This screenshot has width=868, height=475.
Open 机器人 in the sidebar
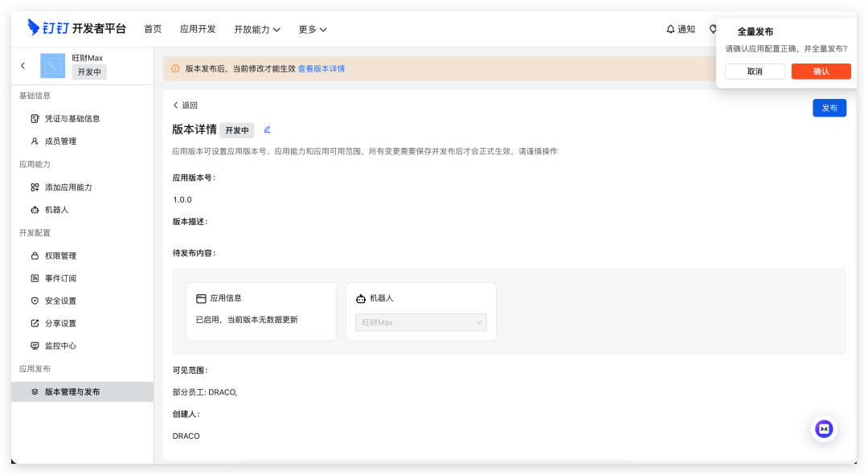tap(56, 210)
